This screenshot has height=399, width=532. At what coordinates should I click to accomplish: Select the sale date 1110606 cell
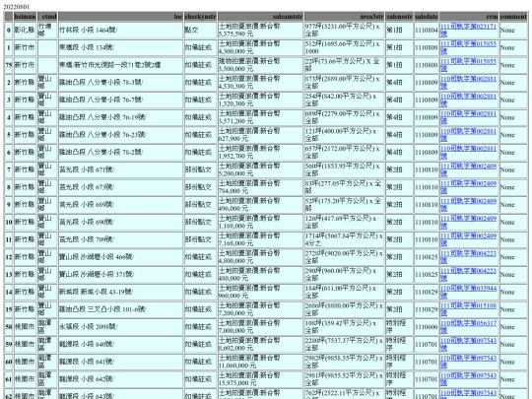(x=427, y=327)
